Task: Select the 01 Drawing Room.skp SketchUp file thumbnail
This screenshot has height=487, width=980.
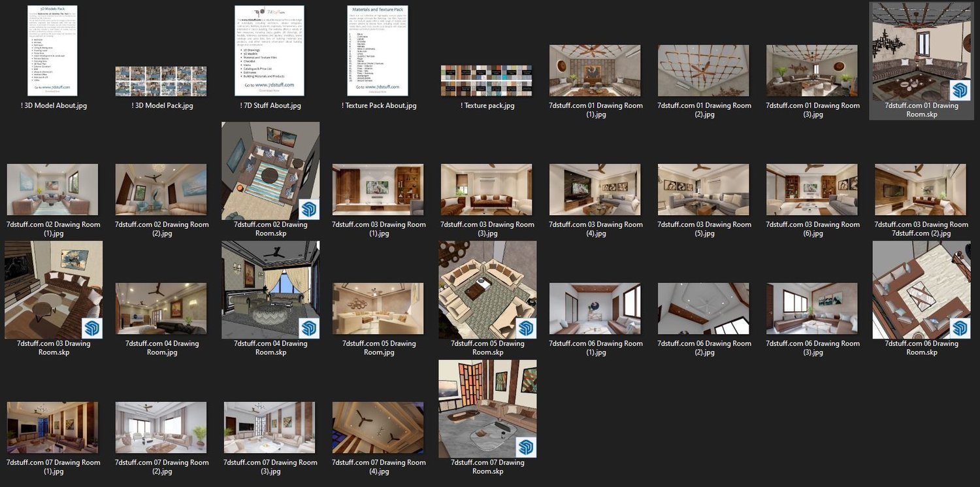Action: (x=922, y=52)
